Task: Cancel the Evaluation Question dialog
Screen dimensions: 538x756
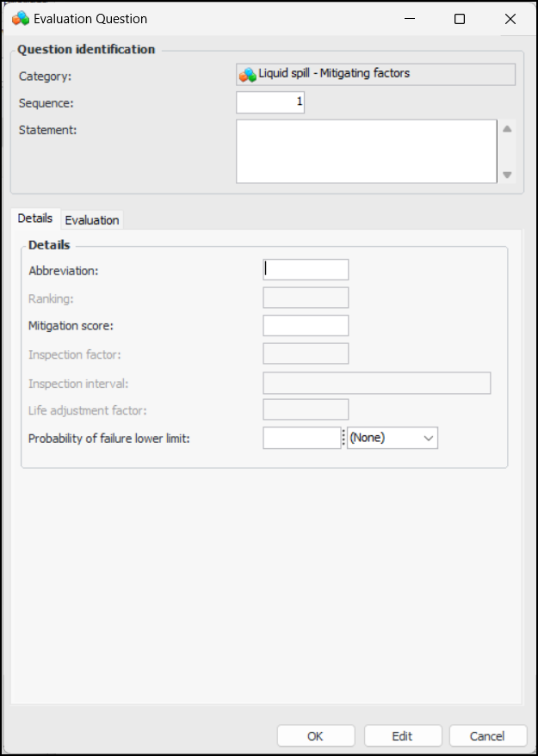Action: pos(487,736)
